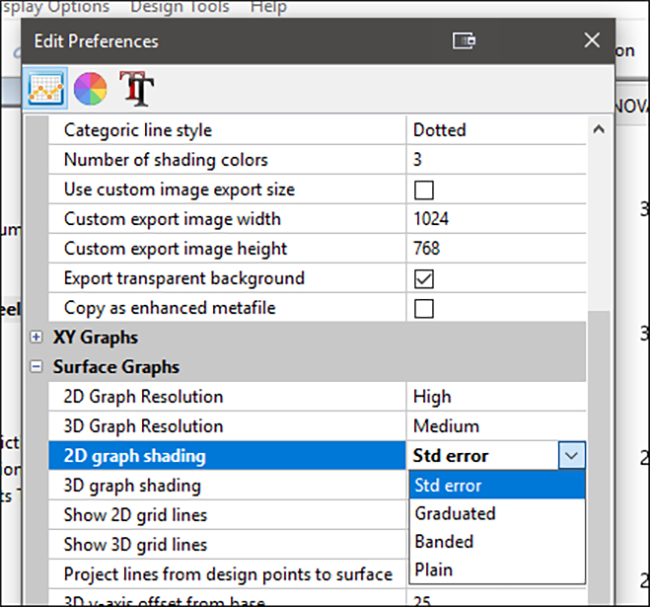Viewport: 650px width, 607px height.
Task: Pick Plain shading option
Action: click(434, 569)
